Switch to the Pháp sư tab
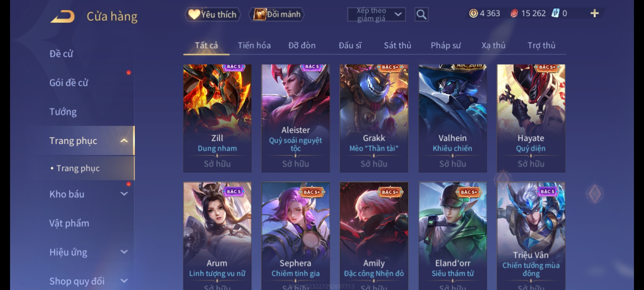This screenshot has height=290, width=644. (446, 45)
